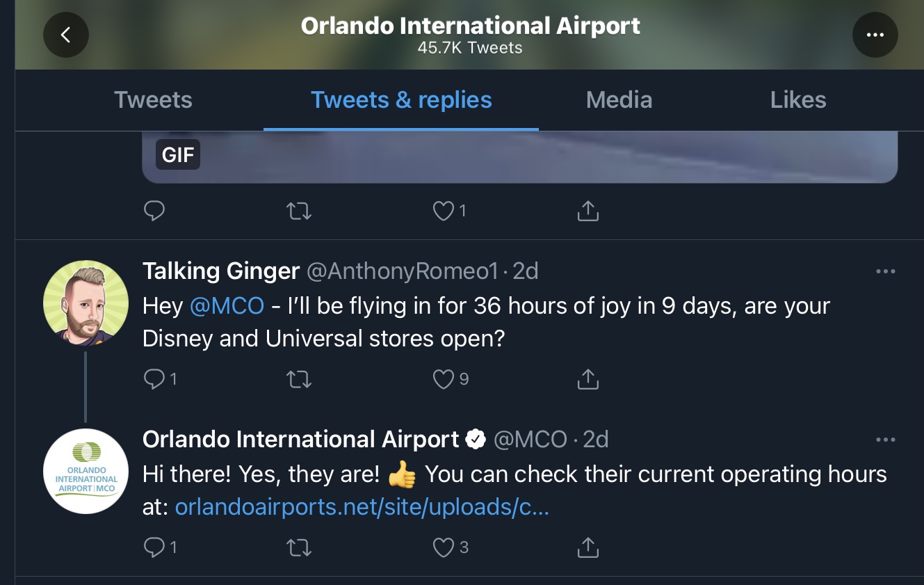Show the Likes tab
924x585 pixels.
798,100
